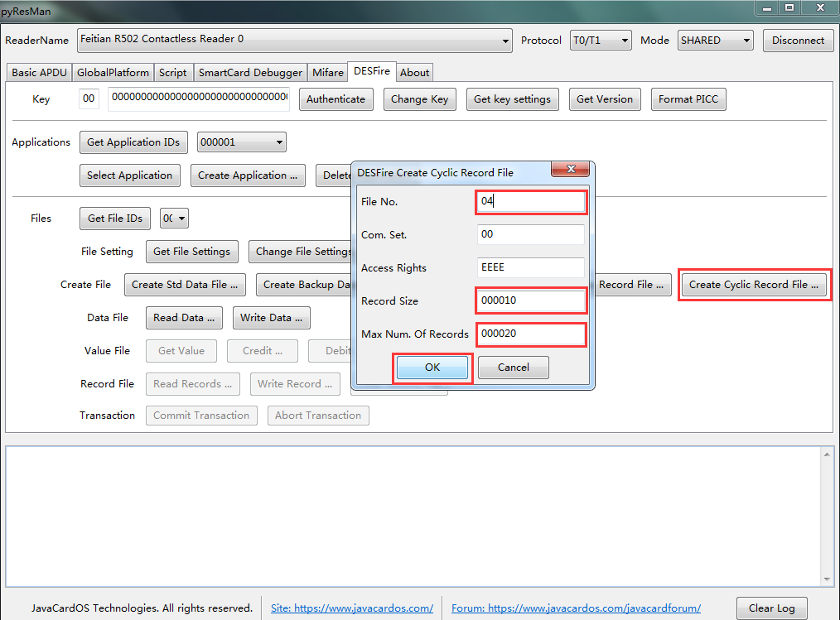Expand the Protocol T0/T1 dropdown
The image size is (840, 620).
[x=625, y=41]
